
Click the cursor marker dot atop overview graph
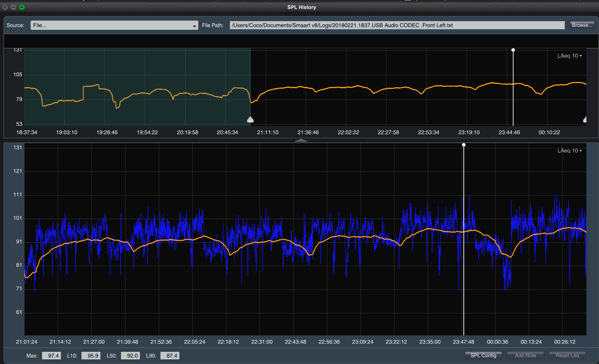(x=513, y=50)
